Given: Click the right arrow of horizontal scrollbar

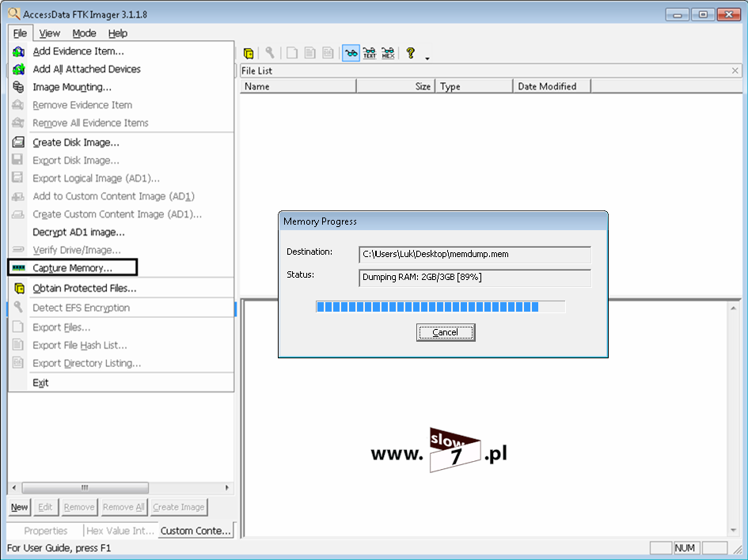Looking at the screenshot, I should pyautogui.click(x=227, y=487).
